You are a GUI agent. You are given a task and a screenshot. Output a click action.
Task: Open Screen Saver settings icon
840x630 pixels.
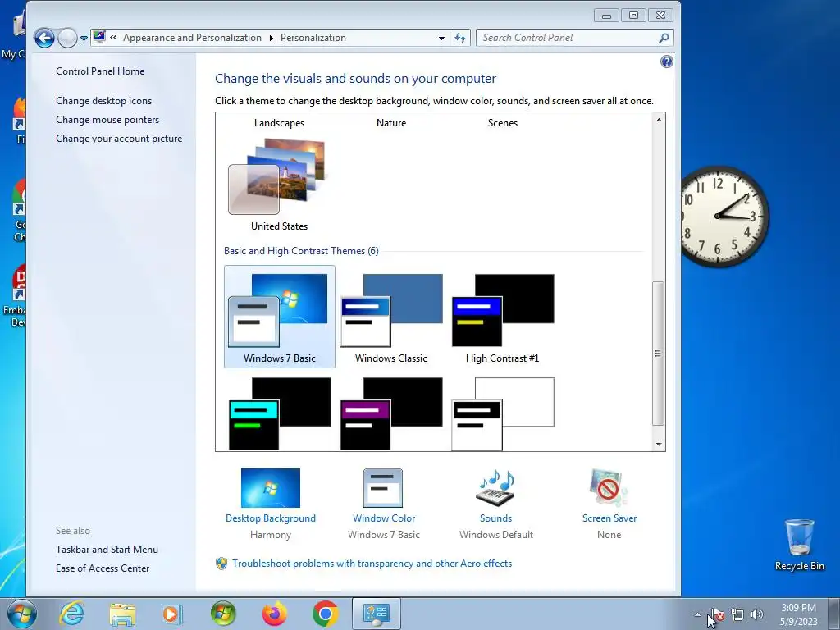[609, 487]
